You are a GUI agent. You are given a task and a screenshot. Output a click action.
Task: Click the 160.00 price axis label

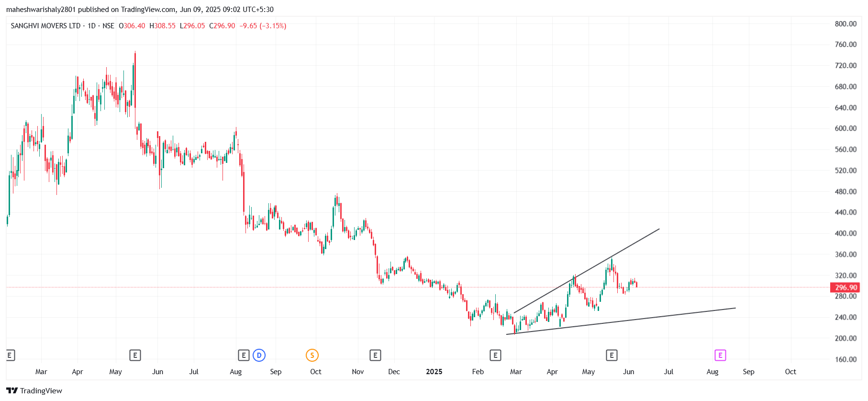pos(846,359)
